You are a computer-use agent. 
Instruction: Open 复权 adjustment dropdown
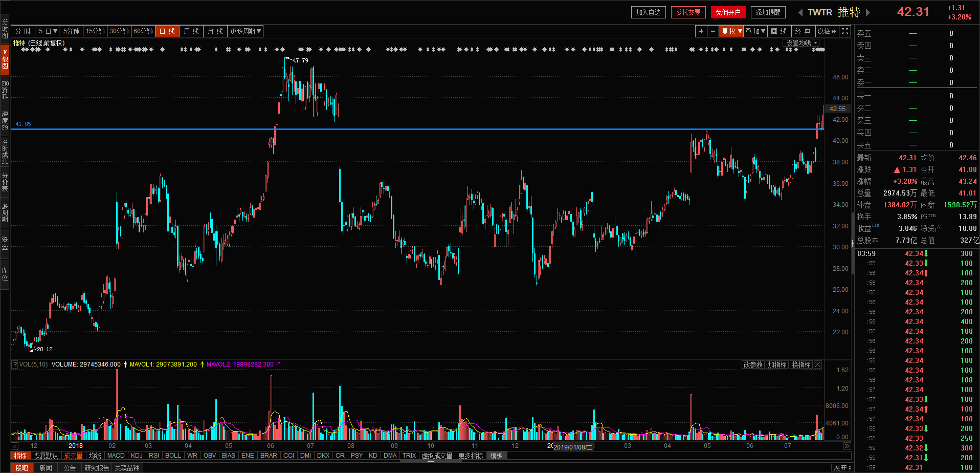(x=731, y=31)
